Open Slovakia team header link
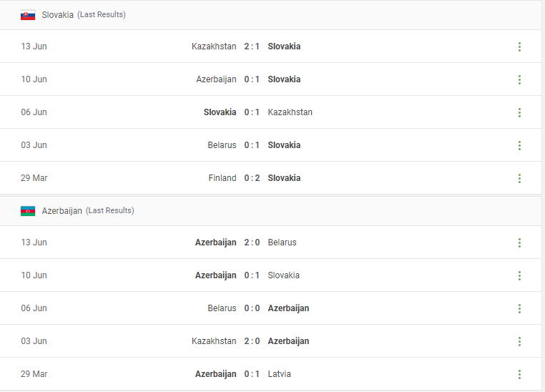Screen dimensions: 545x392 coord(57,15)
